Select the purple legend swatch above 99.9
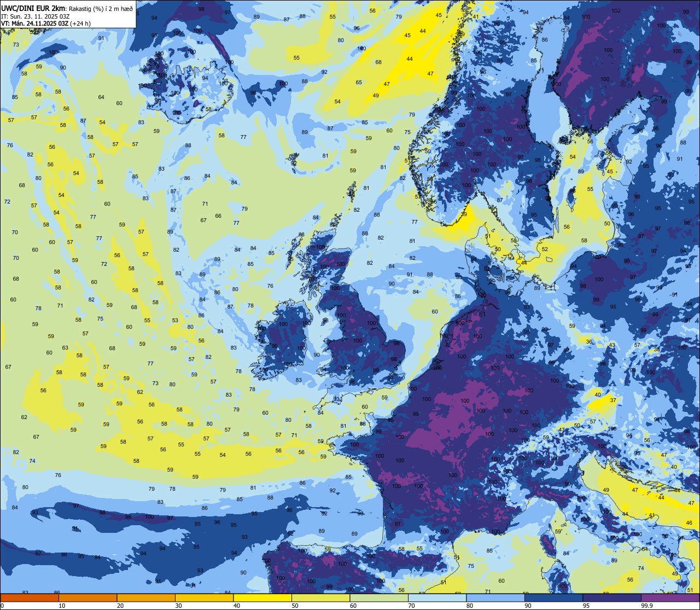Image resolution: width=700 pixels, height=610 pixels. point(670,597)
